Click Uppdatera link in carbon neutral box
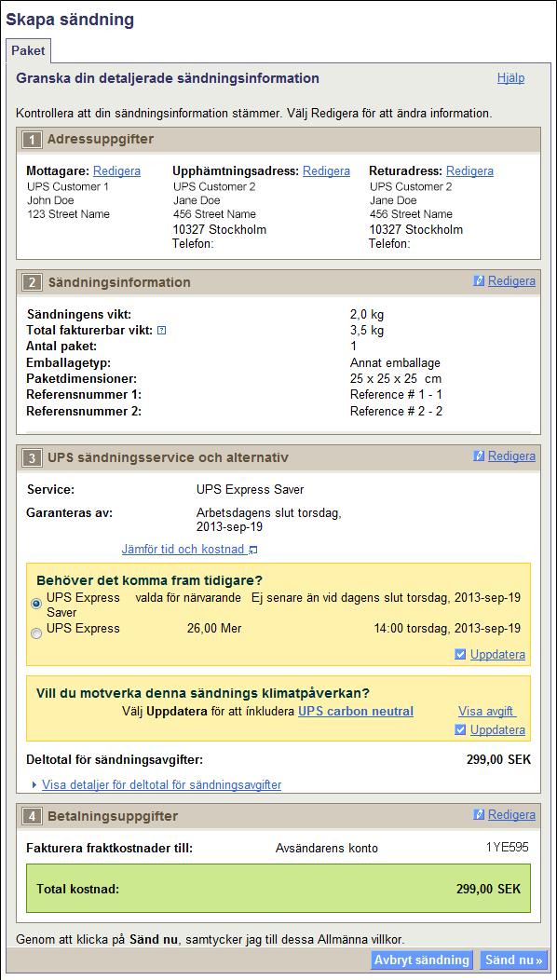The width and height of the screenshot is (557, 980). 497,730
